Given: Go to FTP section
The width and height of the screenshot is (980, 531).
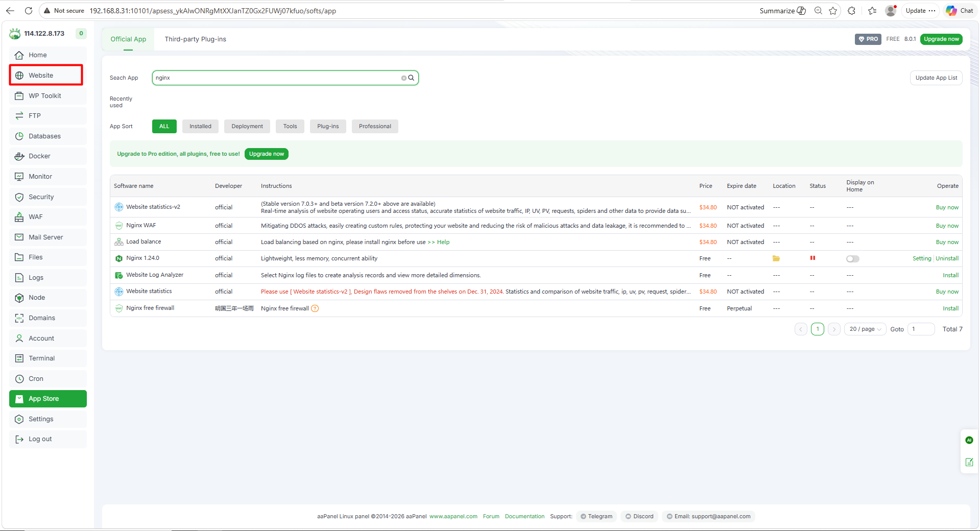Looking at the screenshot, I should [47, 116].
